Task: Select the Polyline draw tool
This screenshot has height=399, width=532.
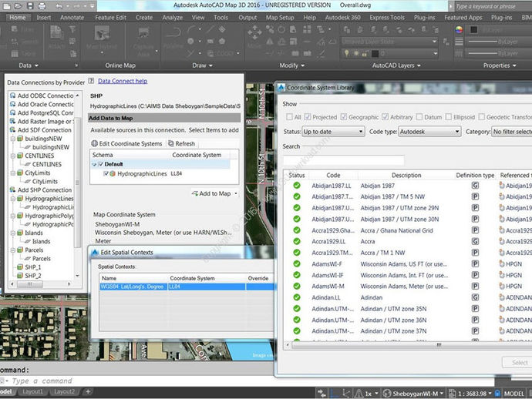Action: (173, 39)
